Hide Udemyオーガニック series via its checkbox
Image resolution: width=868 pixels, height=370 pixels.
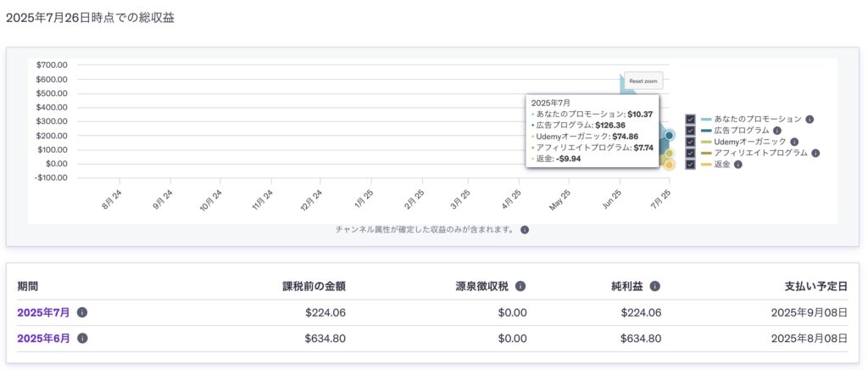click(x=690, y=142)
